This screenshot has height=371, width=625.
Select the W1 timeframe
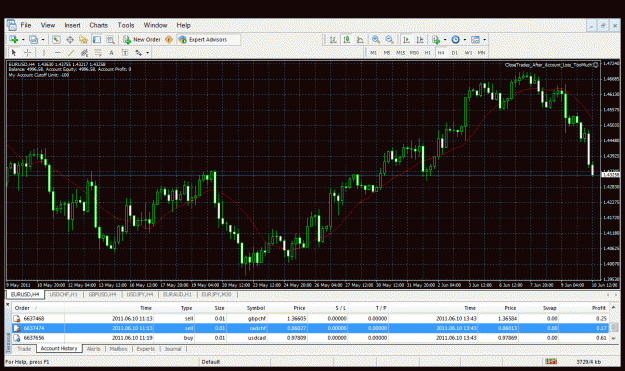468,53
